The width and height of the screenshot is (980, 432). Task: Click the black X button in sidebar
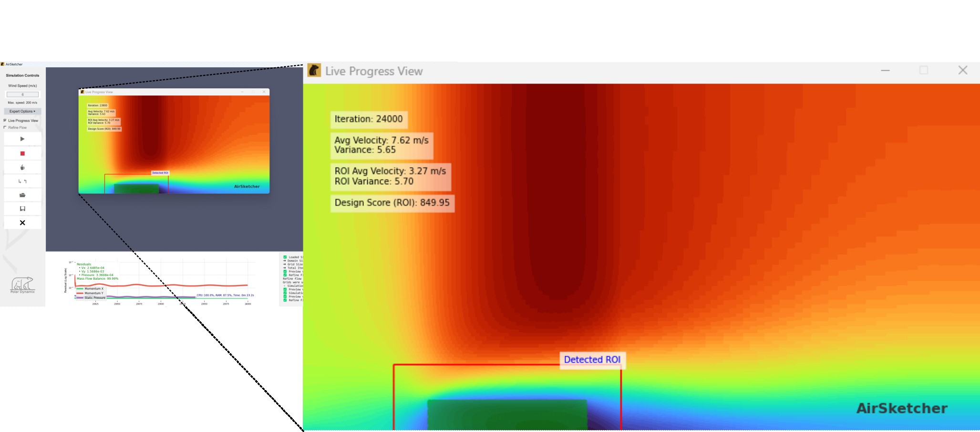point(22,223)
